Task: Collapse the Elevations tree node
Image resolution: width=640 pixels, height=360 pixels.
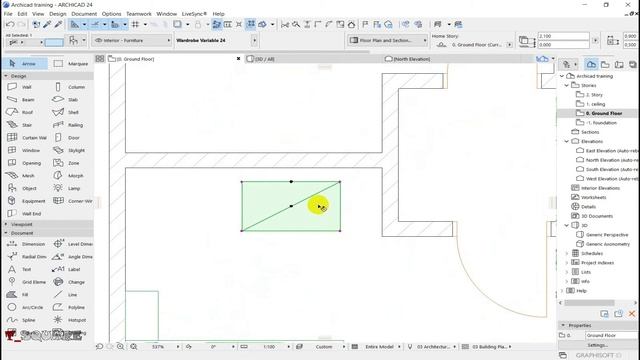Action: point(567,141)
